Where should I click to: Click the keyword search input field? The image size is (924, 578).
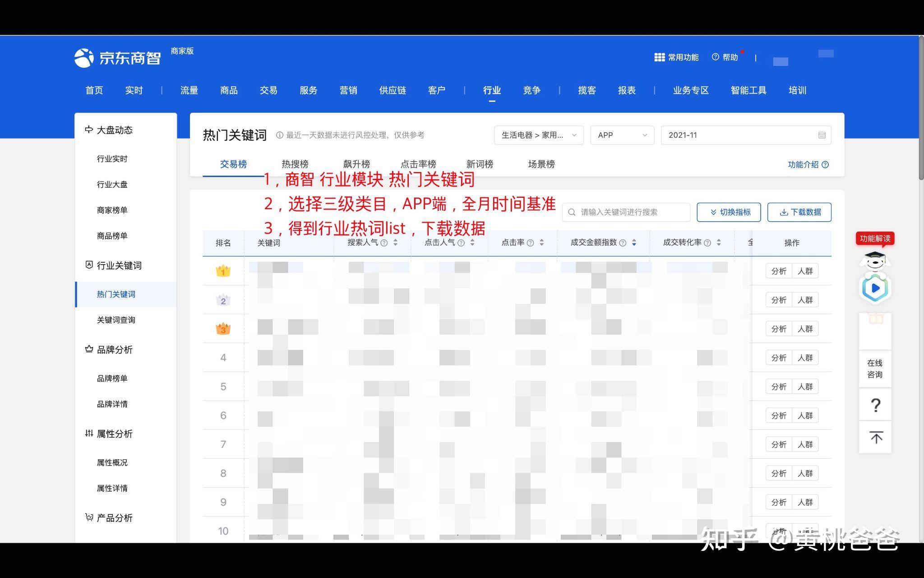tap(626, 212)
